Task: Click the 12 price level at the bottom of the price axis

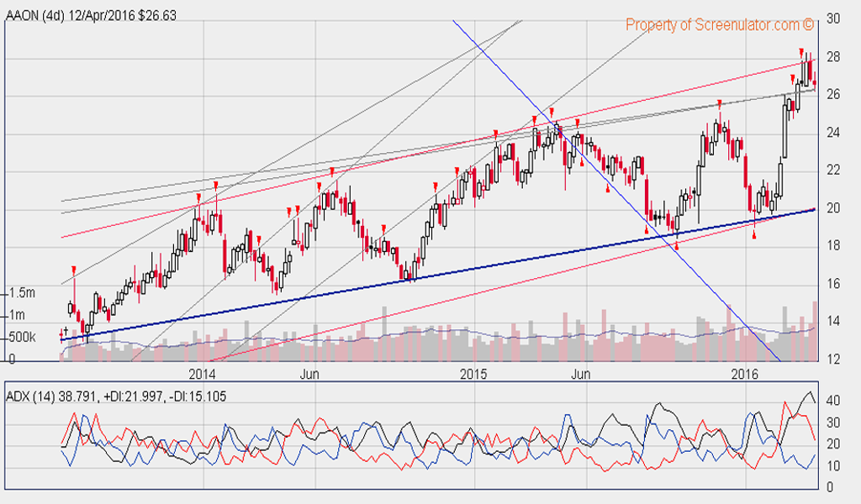Action: (x=835, y=360)
